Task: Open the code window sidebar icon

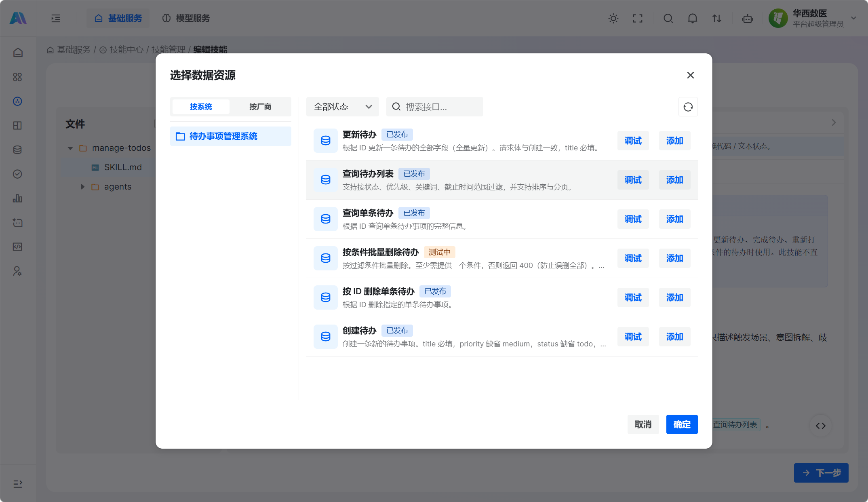Action: pos(17,247)
